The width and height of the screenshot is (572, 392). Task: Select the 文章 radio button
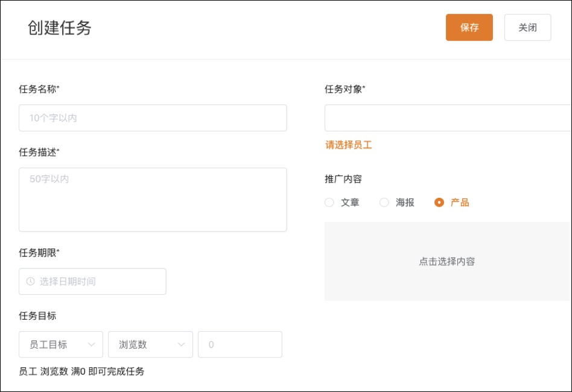(x=329, y=203)
